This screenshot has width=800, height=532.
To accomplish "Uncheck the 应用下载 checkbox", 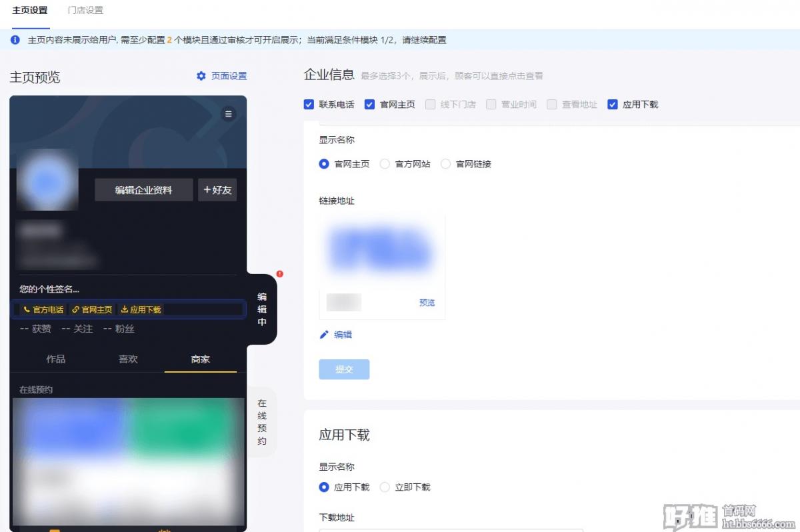I will pos(613,104).
